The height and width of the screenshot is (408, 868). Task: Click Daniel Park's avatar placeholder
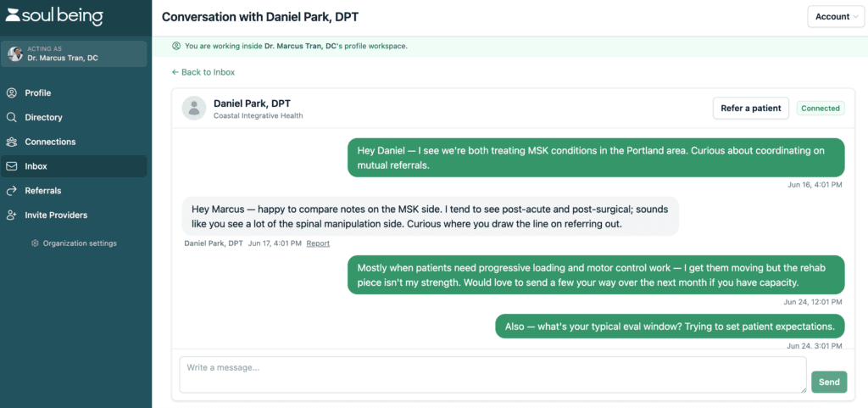tap(194, 109)
